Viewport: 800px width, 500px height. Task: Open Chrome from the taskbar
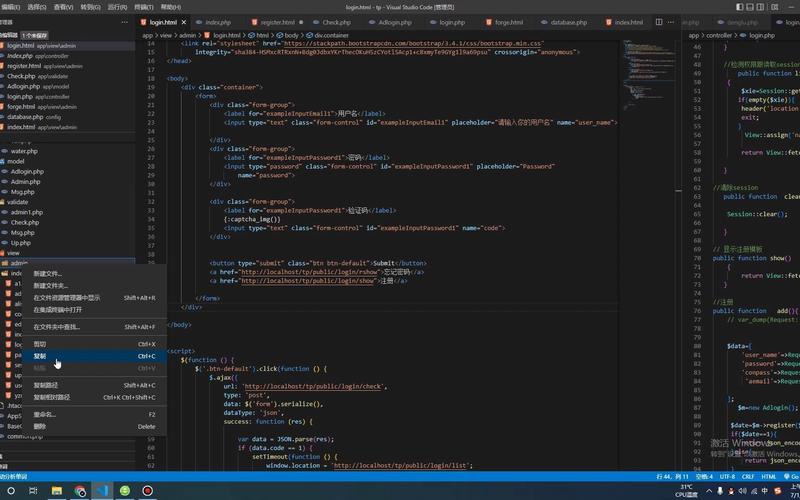coord(80,491)
